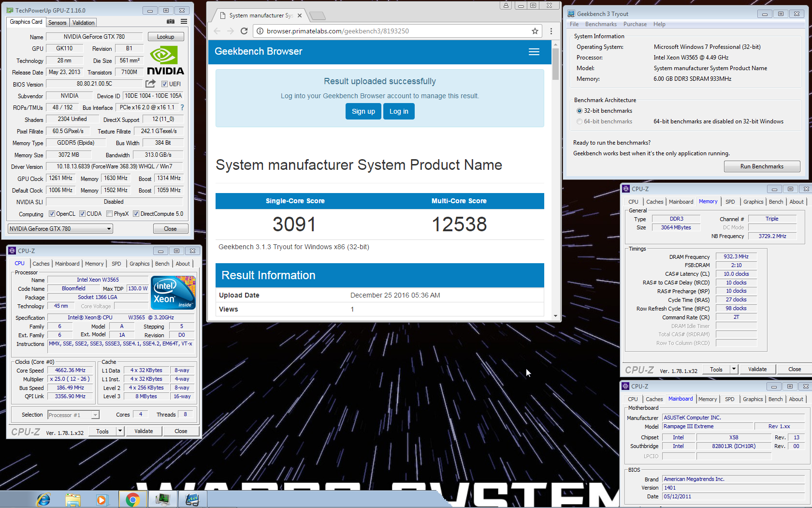This screenshot has width=812, height=508.
Task: Click the Chrome address bar URL
Action: 338,31
